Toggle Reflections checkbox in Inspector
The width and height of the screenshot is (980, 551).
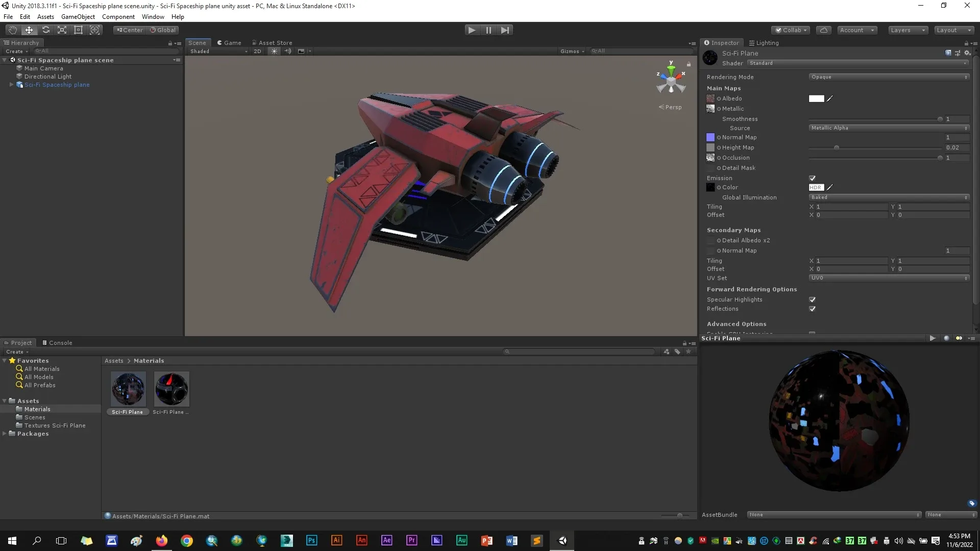click(x=813, y=309)
